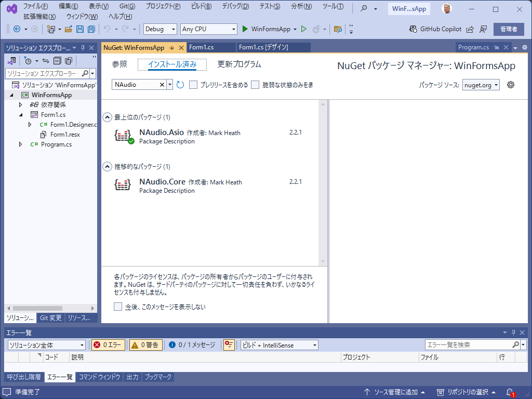This screenshot has height=399, width=532.
Task: Click the undo arrow icon
Action: 107,29
